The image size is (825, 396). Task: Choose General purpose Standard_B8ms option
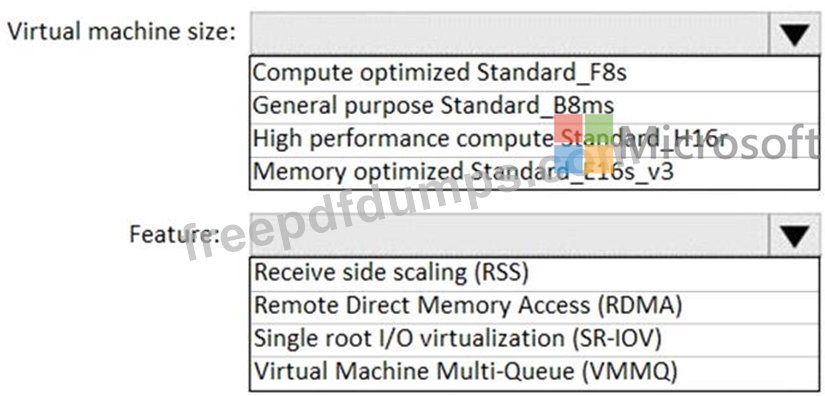pos(535,106)
